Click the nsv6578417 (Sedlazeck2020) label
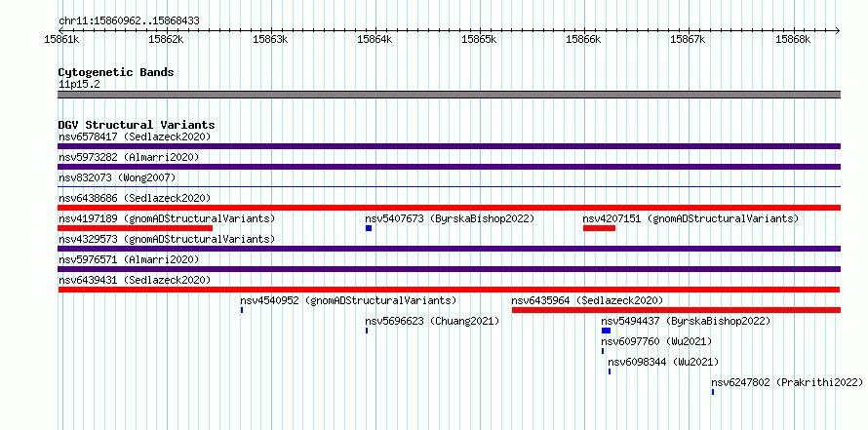 (135, 137)
